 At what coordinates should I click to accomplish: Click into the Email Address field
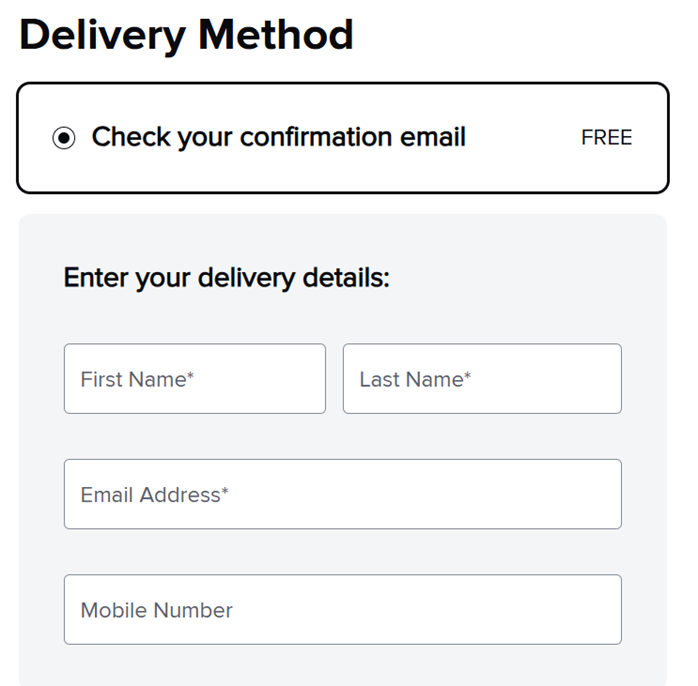(342, 494)
